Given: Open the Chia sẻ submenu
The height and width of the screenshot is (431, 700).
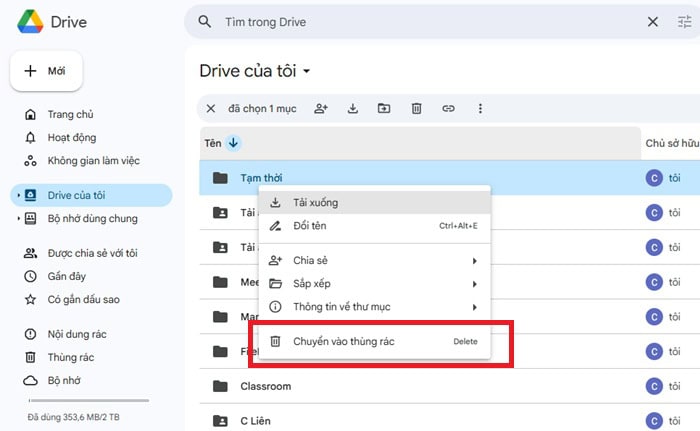Looking at the screenshot, I should [x=373, y=260].
